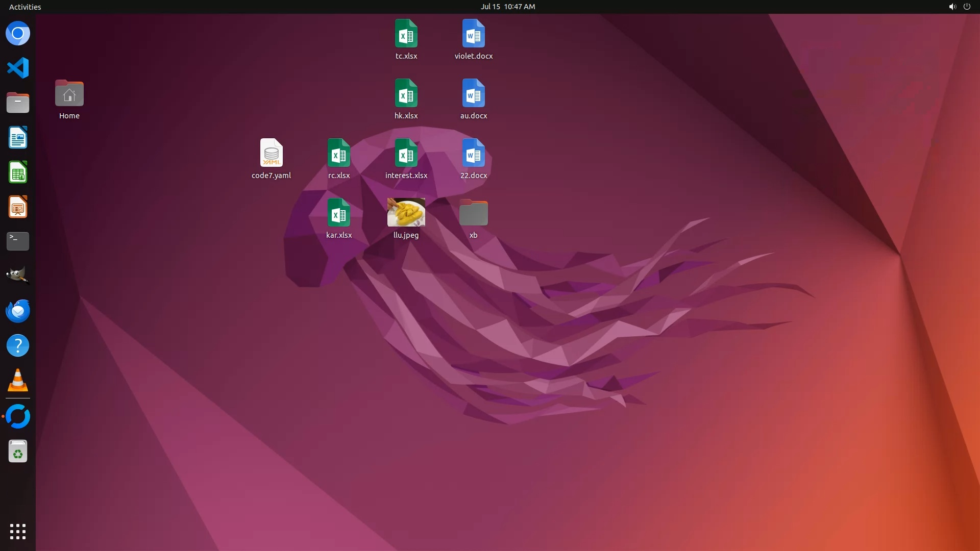Open Chromium browser from the dock
This screenshot has height=551, width=980.
(18, 34)
